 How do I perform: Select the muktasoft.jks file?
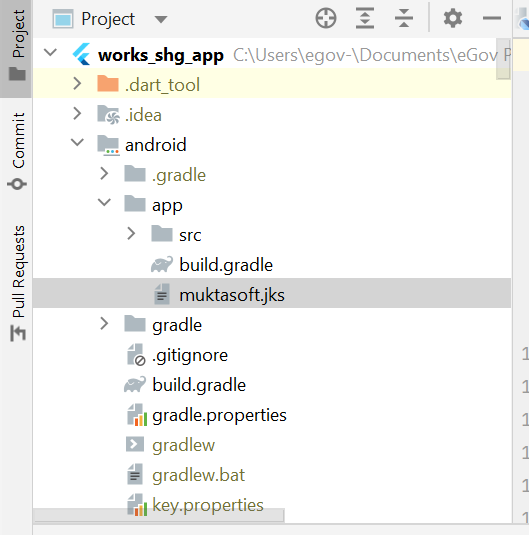tap(232, 295)
